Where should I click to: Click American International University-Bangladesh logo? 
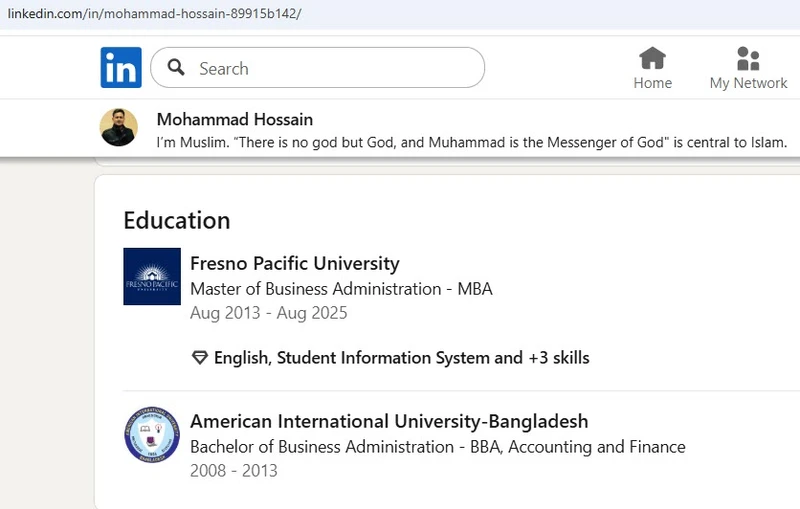pyautogui.click(x=152, y=435)
